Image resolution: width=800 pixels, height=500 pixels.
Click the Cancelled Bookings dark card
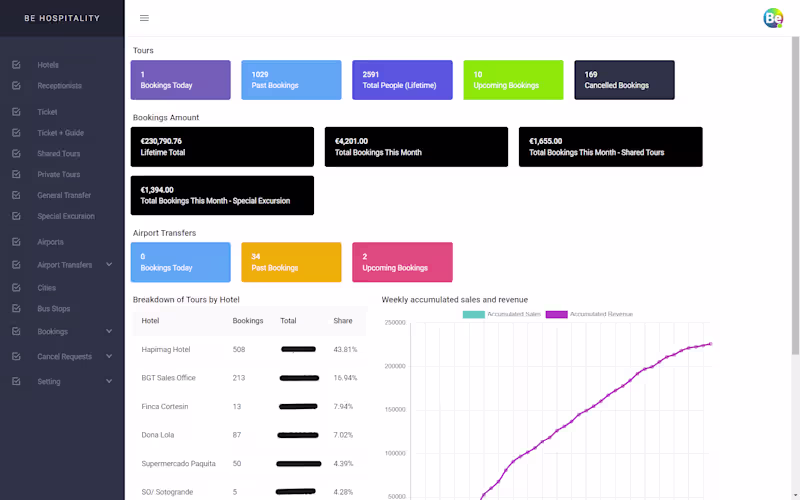(x=624, y=80)
